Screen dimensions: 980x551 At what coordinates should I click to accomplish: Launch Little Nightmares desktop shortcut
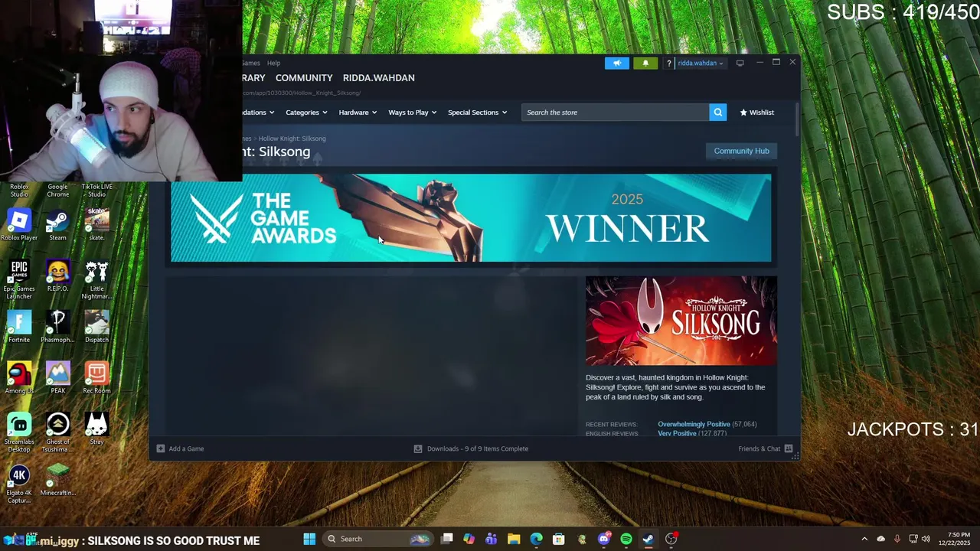coord(96,279)
